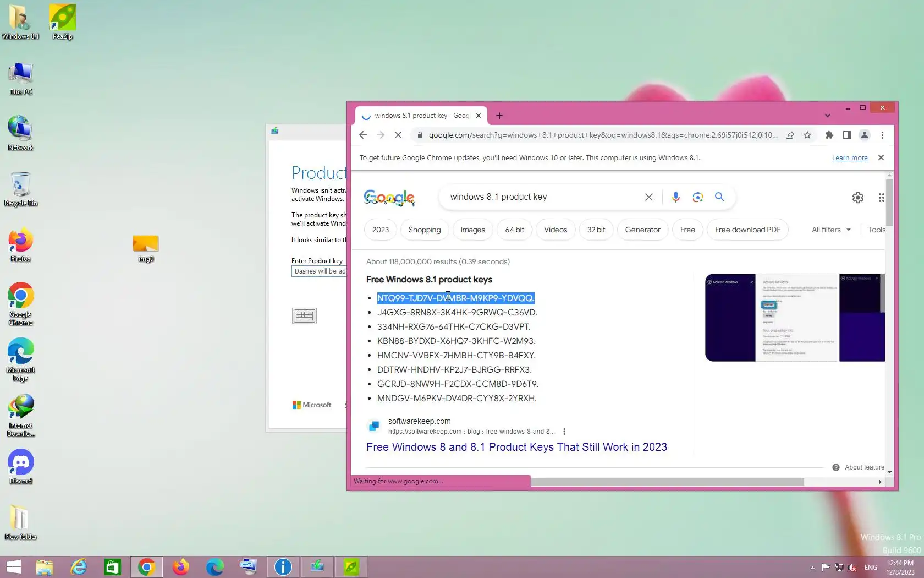Filter results by 2023

coord(381,230)
